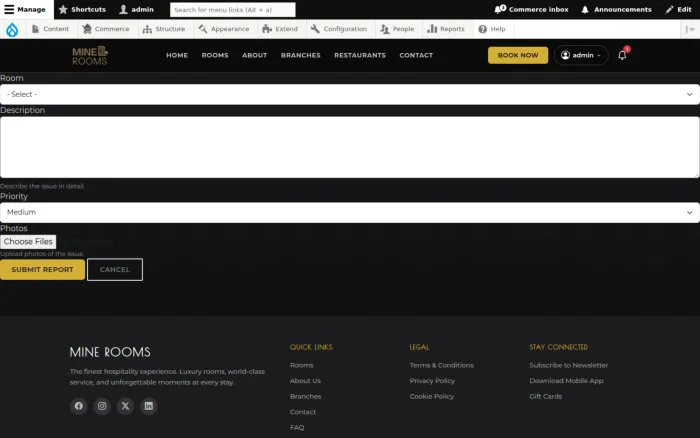Screen dimensions: 700x438
Task: Open the Instagram footer icon
Action: [x=102, y=406]
